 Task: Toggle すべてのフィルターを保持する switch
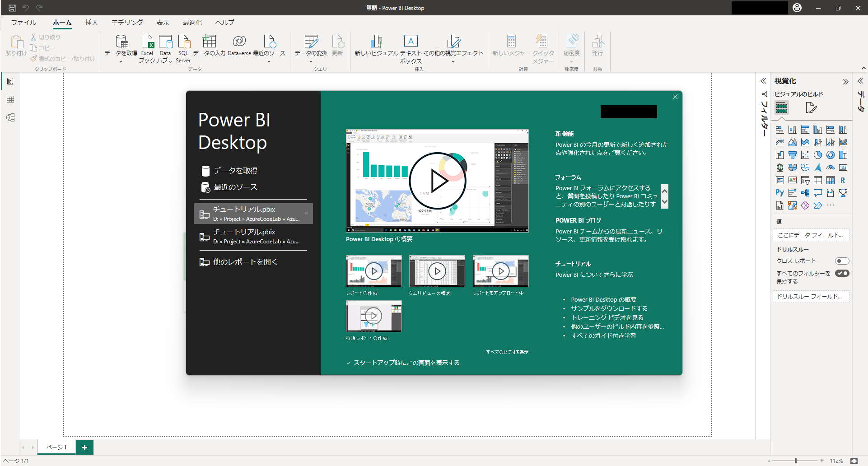point(842,273)
